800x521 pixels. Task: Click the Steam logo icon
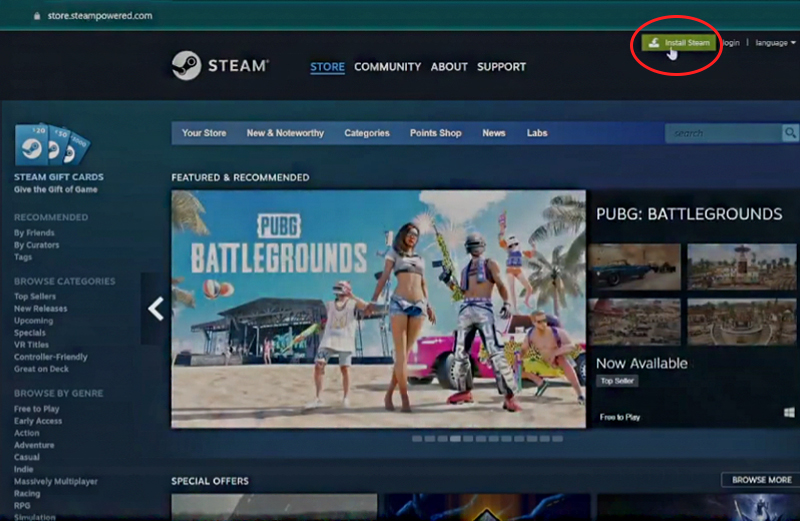click(186, 65)
